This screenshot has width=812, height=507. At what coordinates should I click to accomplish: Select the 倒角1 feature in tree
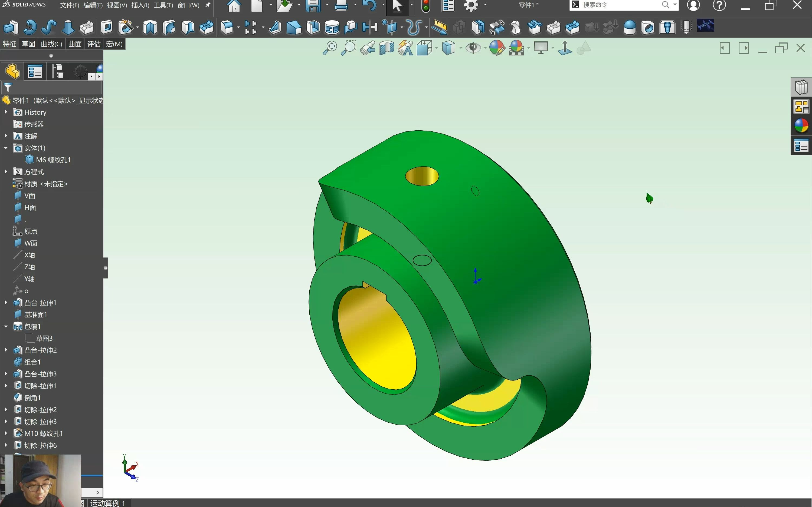(x=32, y=398)
